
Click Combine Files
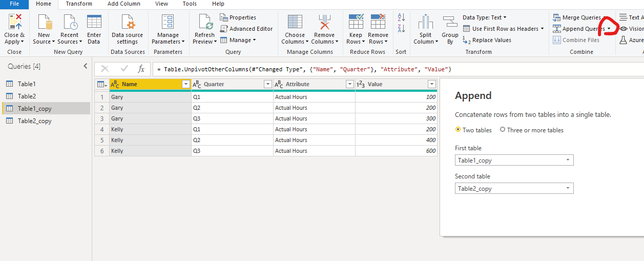click(x=576, y=40)
